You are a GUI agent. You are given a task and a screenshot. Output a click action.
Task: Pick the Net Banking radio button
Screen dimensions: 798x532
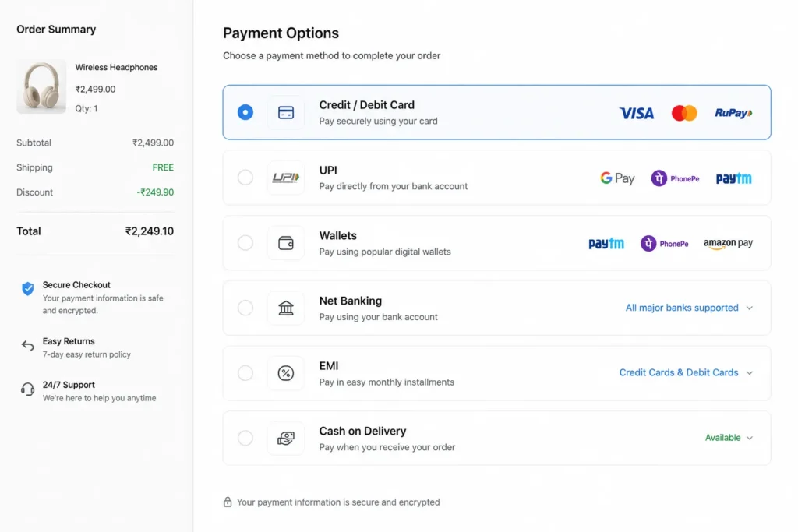click(x=245, y=308)
